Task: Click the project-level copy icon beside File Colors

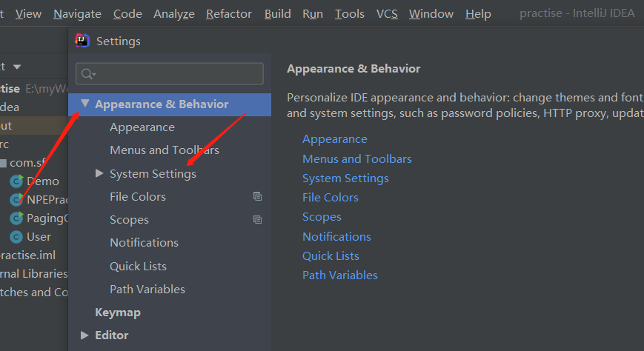Action: tap(257, 197)
